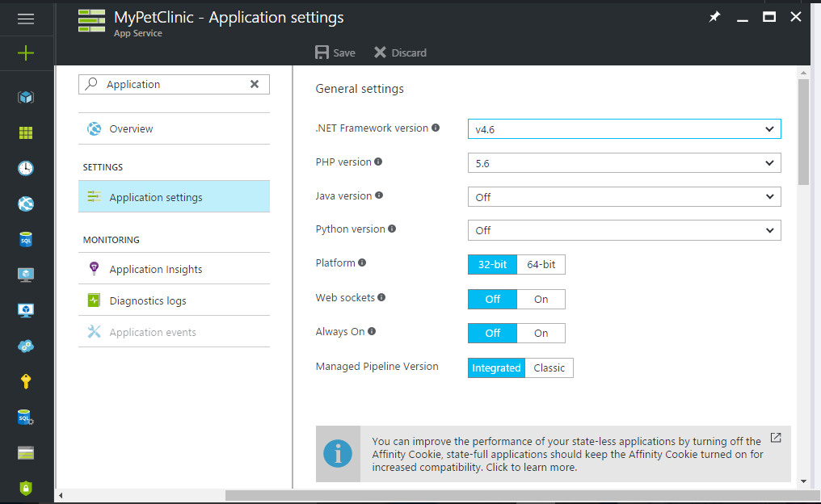
Task: Open the globe App Services icon in sidebar
Action: tap(26, 204)
